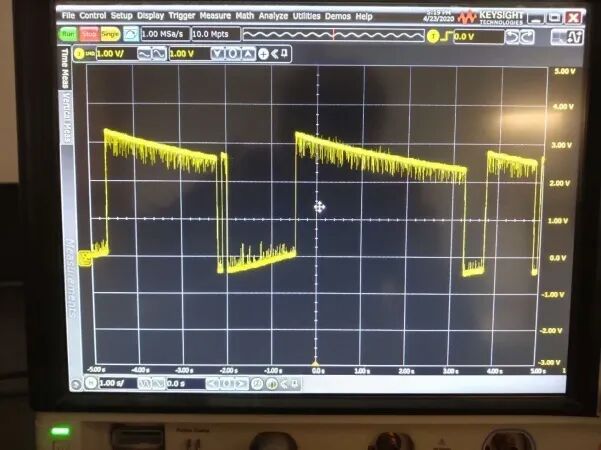Click the trigger time reference marker at 0.0 s
The width and height of the screenshot is (601, 450).
pos(315,363)
